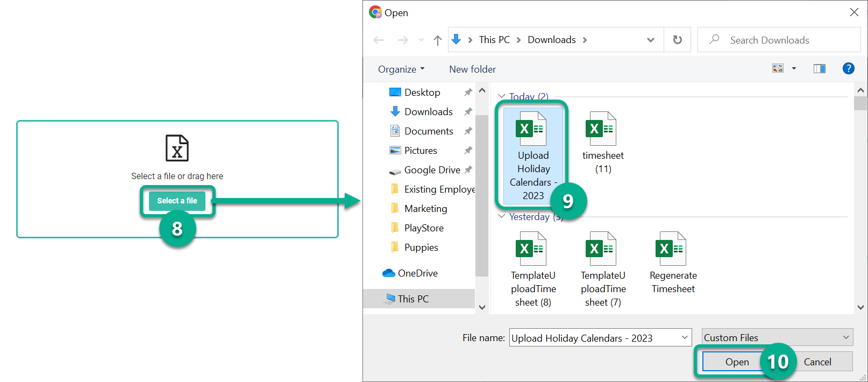Click the refresh icon beside address bar

click(x=677, y=40)
